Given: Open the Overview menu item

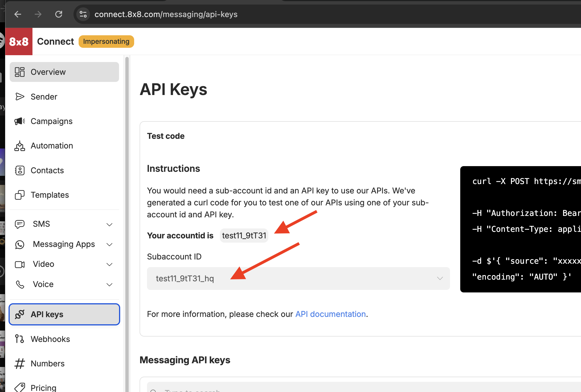Looking at the screenshot, I should click(64, 72).
